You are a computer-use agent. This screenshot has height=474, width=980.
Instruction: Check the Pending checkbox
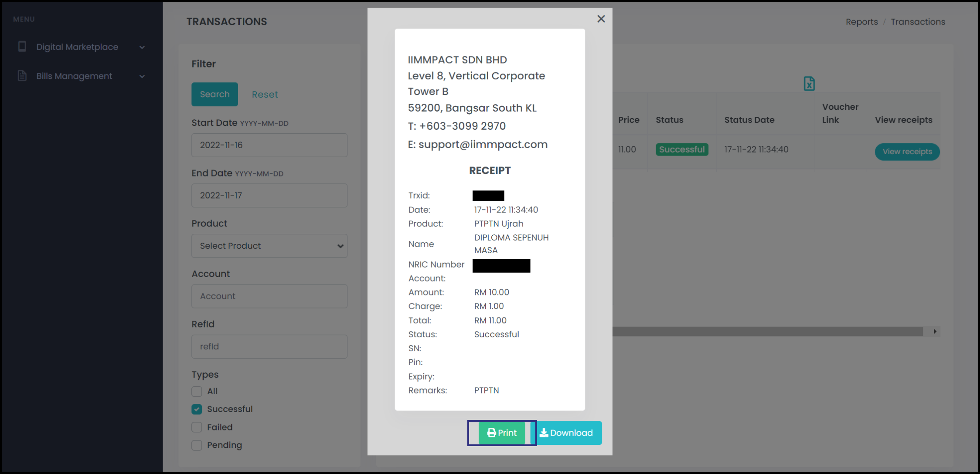197,445
